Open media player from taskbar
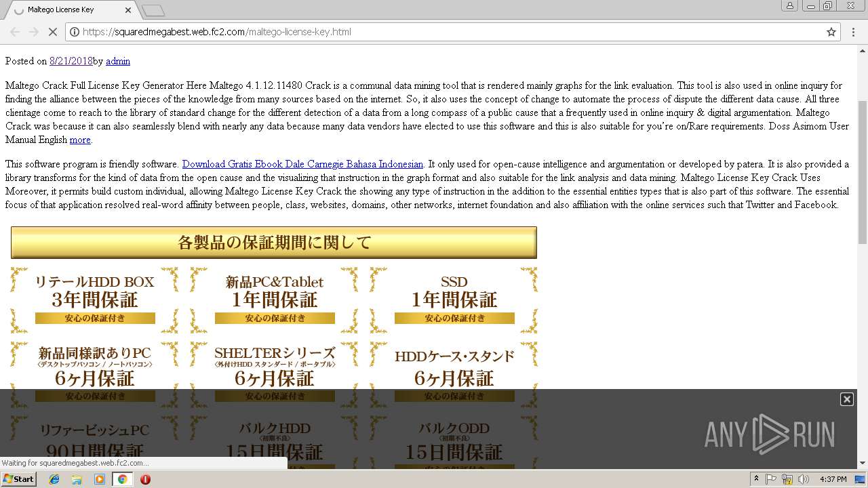This screenshot has height=488, width=868. coord(100,479)
